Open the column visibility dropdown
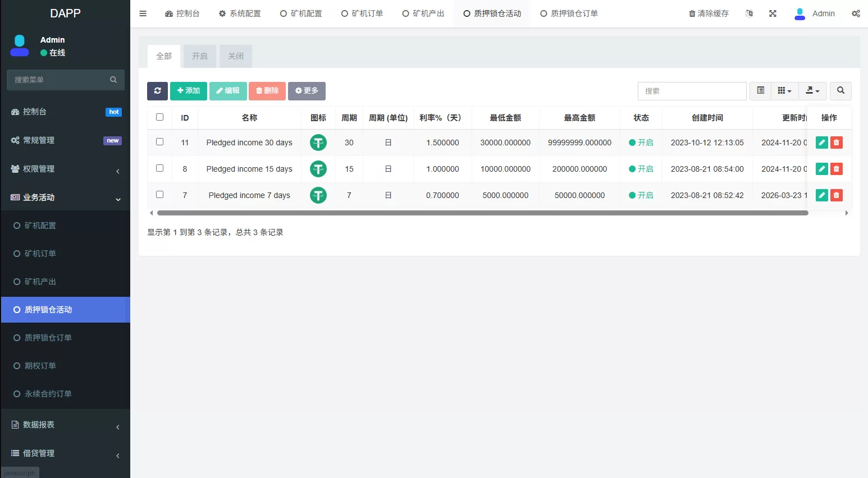 pos(784,90)
